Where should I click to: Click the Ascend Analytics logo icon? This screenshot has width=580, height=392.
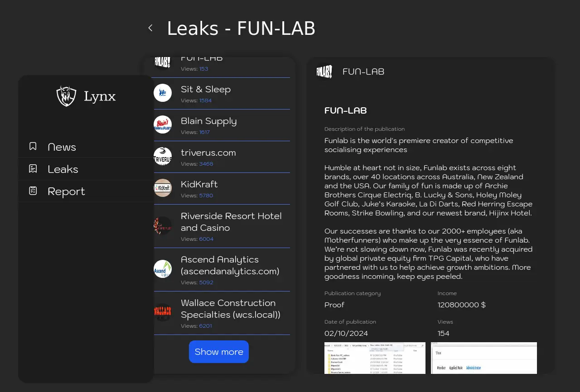[163, 269]
